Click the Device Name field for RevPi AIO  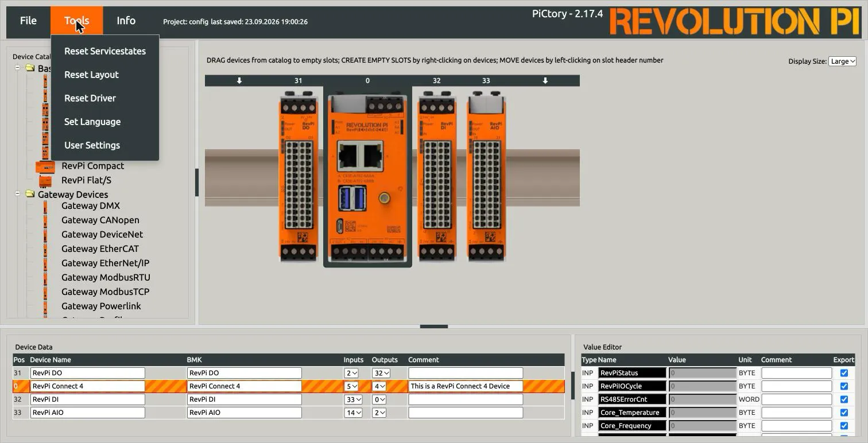coord(87,413)
